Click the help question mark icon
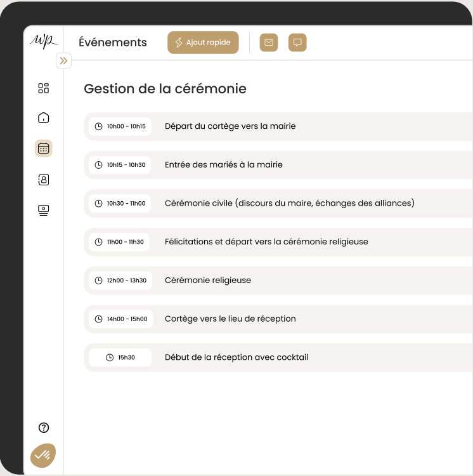 point(44,427)
